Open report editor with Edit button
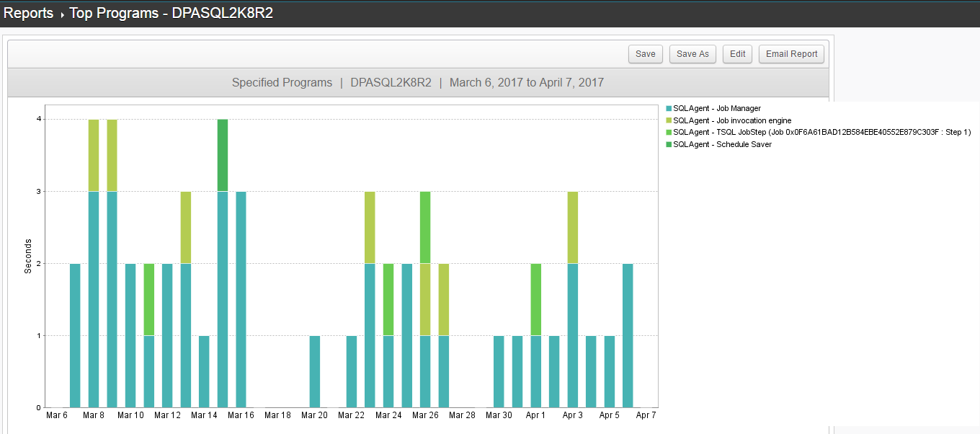The width and height of the screenshot is (980, 434). click(737, 54)
